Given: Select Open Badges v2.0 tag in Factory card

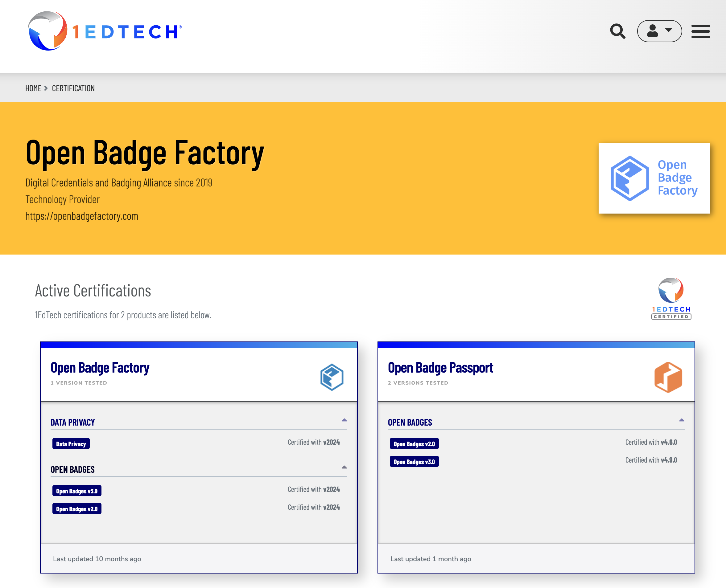Looking at the screenshot, I should tap(76, 509).
